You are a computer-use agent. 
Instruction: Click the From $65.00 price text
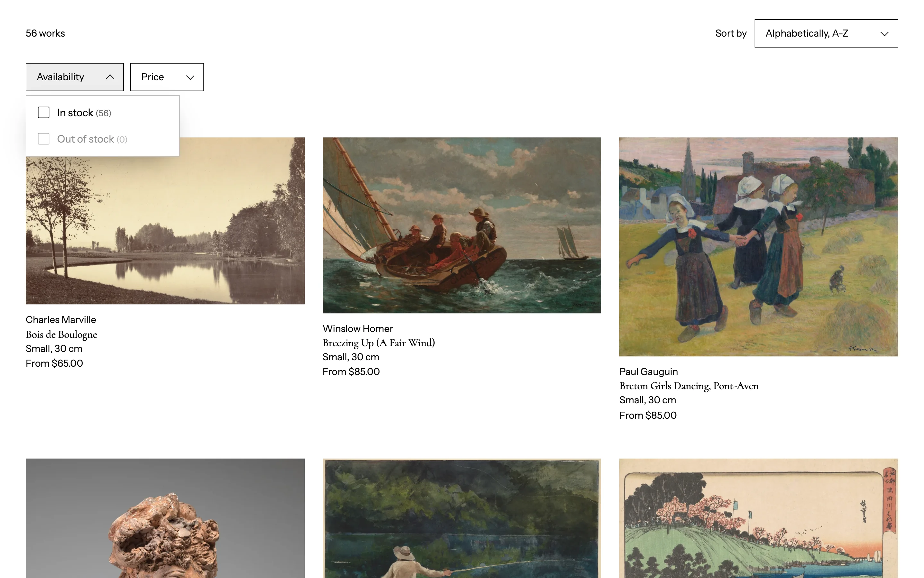coord(54,363)
